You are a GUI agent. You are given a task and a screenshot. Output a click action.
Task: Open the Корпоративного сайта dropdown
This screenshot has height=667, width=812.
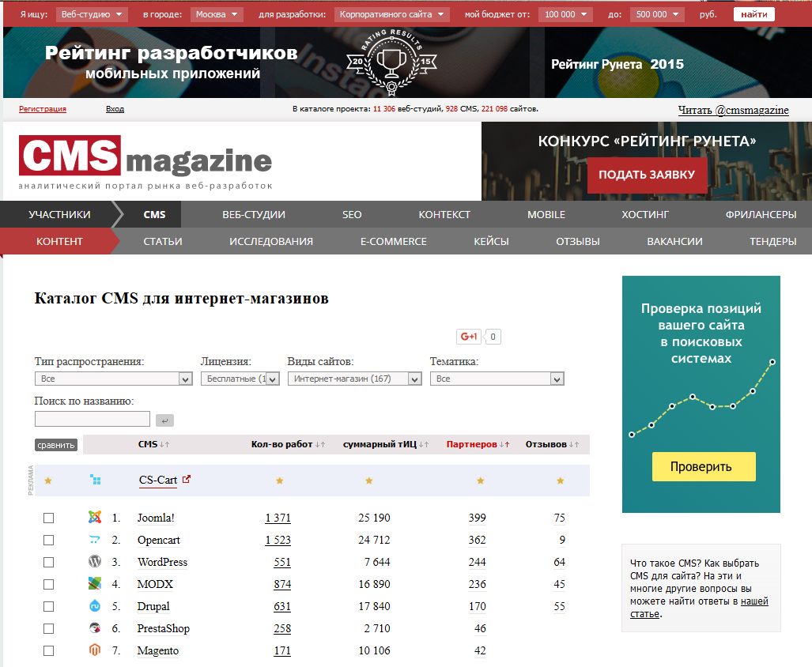pyautogui.click(x=391, y=14)
